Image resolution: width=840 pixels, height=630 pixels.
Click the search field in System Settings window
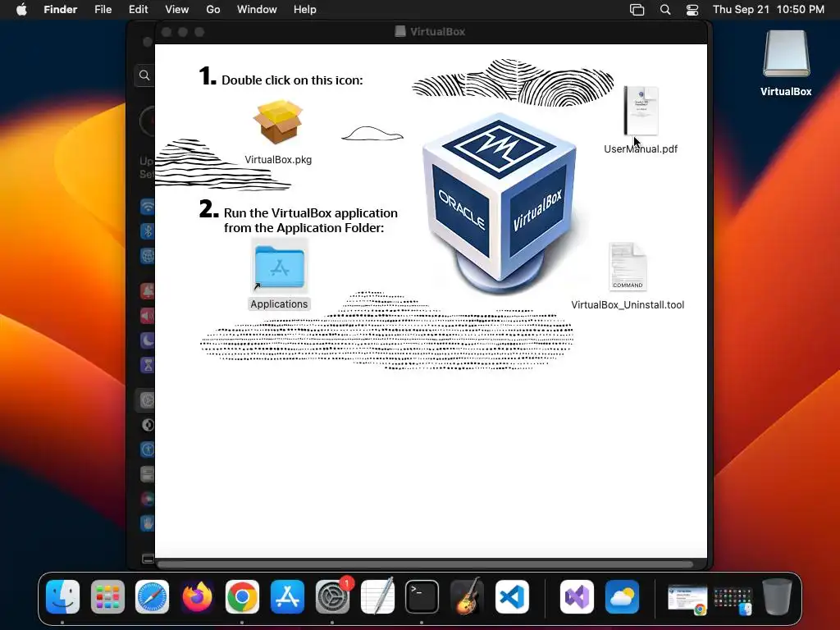[x=144, y=75]
